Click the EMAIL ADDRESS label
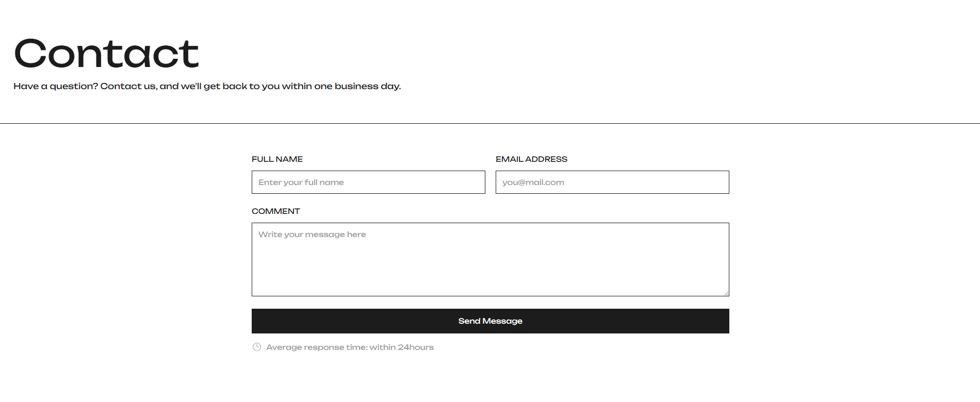 (531, 159)
